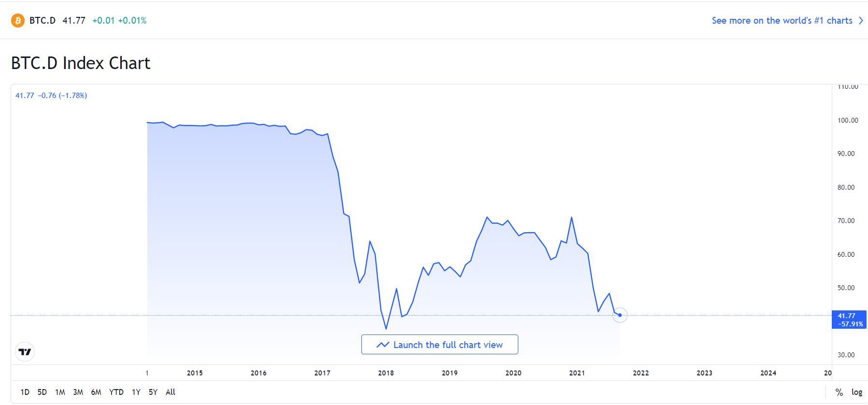Click the 41.77 price label on axis
This screenshot has height=405, width=868.
click(849, 319)
